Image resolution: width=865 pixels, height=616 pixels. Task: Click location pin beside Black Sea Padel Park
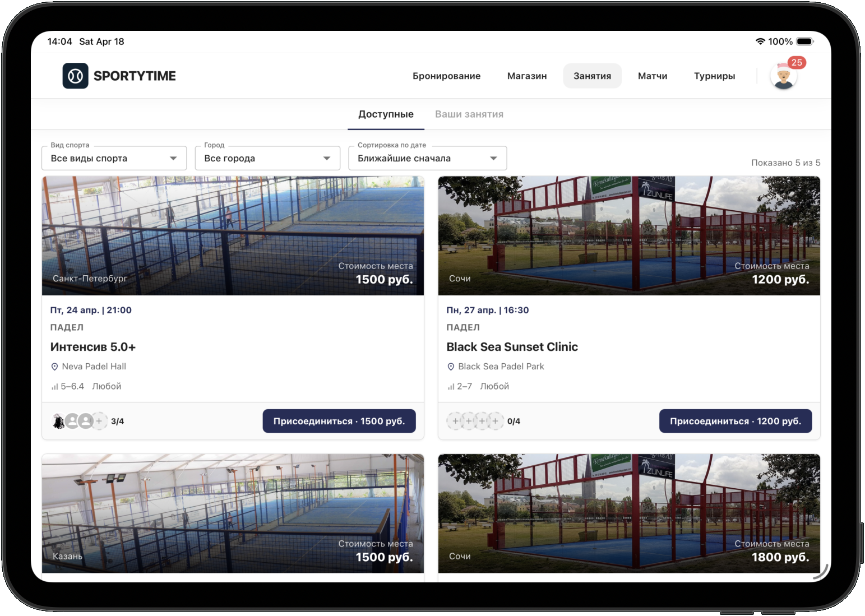[x=451, y=367]
